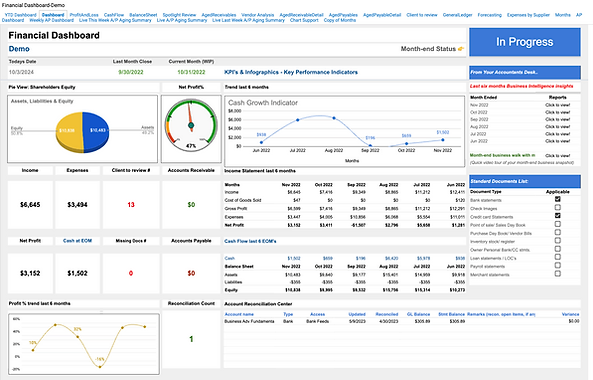Click the KPI's & Infographics heading link
The image size is (593, 380).
(x=291, y=72)
